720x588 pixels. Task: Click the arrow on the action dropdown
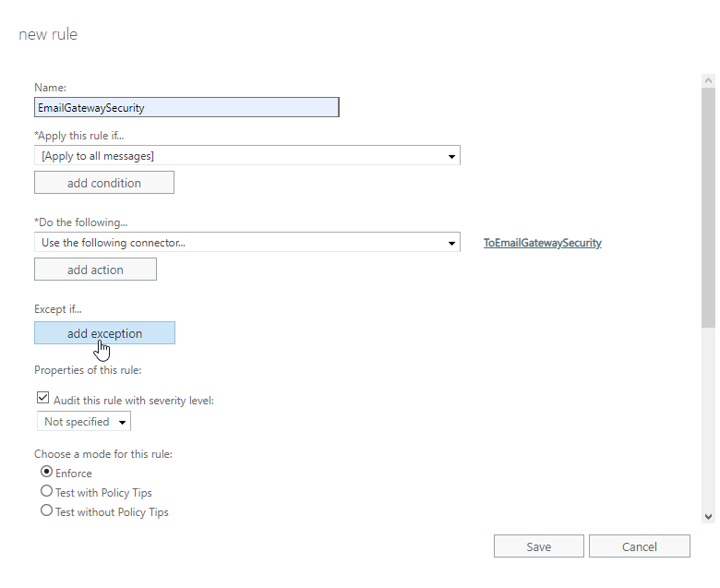click(x=451, y=243)
